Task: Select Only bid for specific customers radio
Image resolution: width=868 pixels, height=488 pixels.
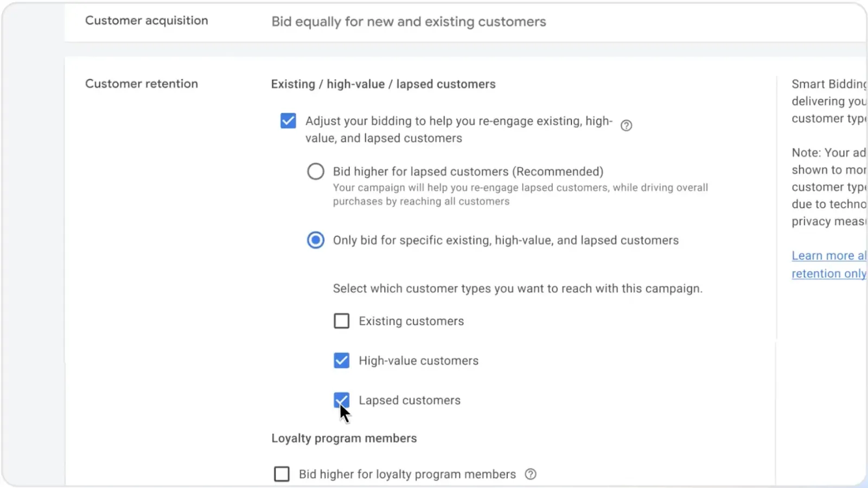Action: coord(316,240)
